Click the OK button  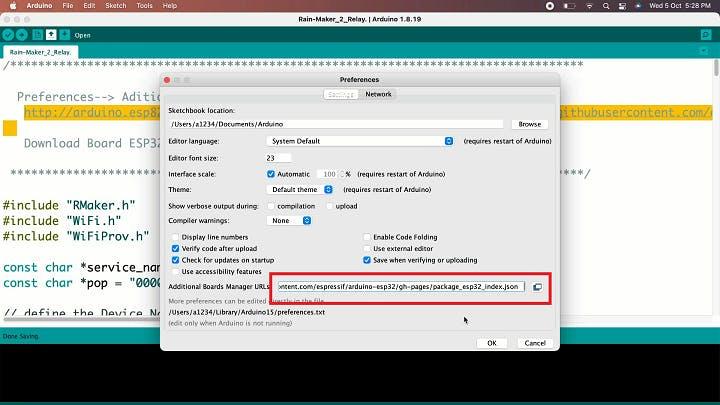click(492, 343)
